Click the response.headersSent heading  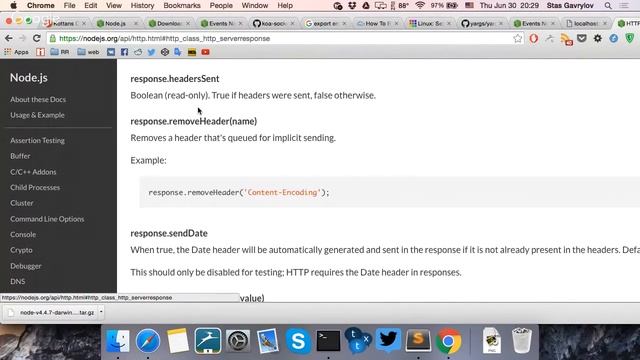coord(175,78)
